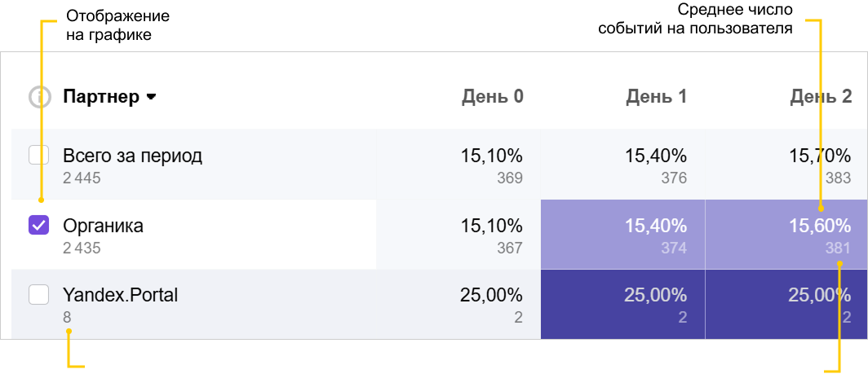This screenshot has width=868, height=387.
Task: Select the День 2 column header
Action: pyautogui.click(x=820, y=97)
